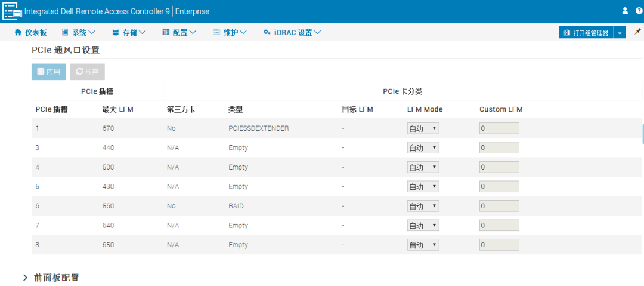The height and width of the screenshot is (286, 644).
Task: Click the pin icon in navigation bar
Action: (637, 32)
